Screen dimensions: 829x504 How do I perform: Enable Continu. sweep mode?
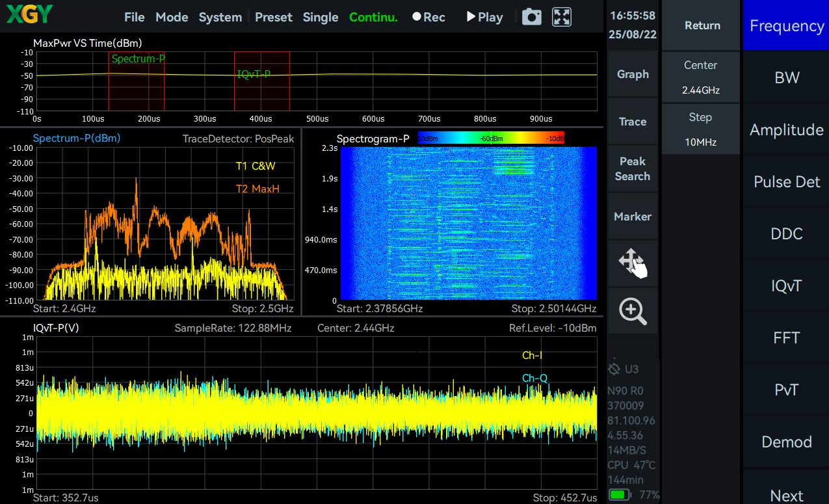[373, 17]
